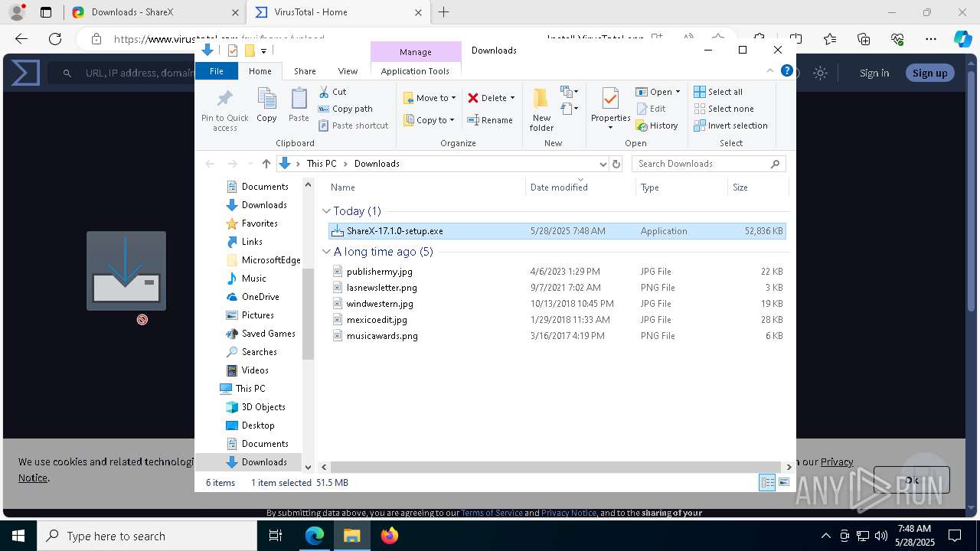
Task: Open the address path history dropdown
Action: (x=603, y=164)
